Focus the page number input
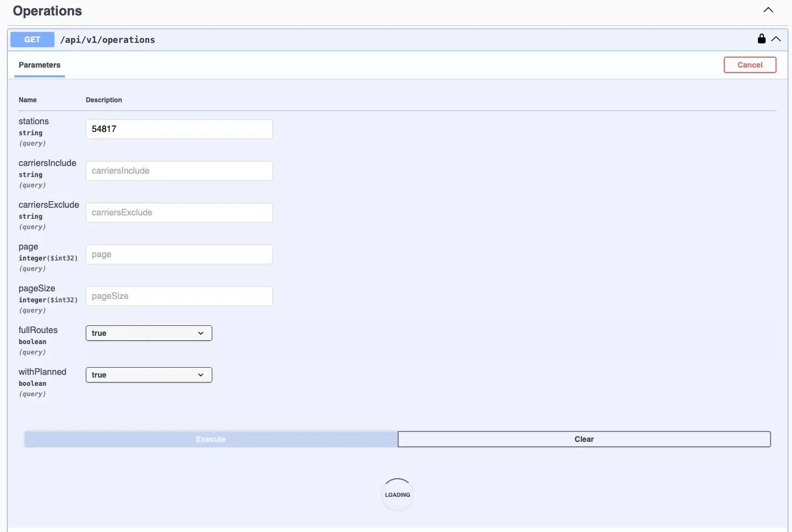 point(179,254)
